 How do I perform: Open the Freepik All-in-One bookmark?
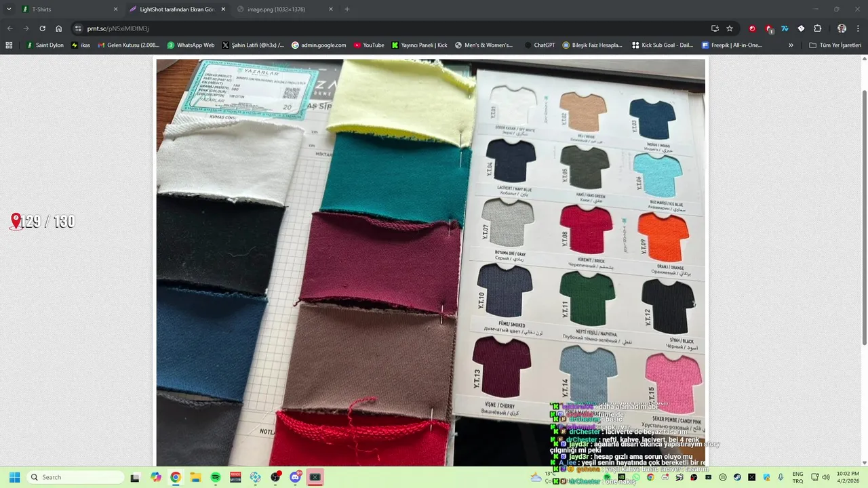(732, 45)
